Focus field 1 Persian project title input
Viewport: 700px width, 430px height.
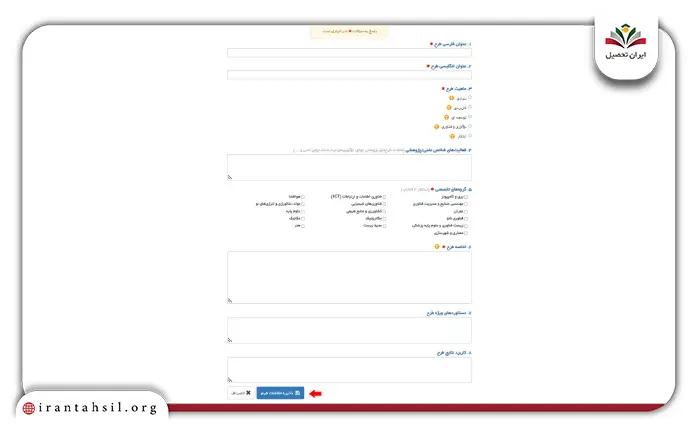[x=349, y=53]
